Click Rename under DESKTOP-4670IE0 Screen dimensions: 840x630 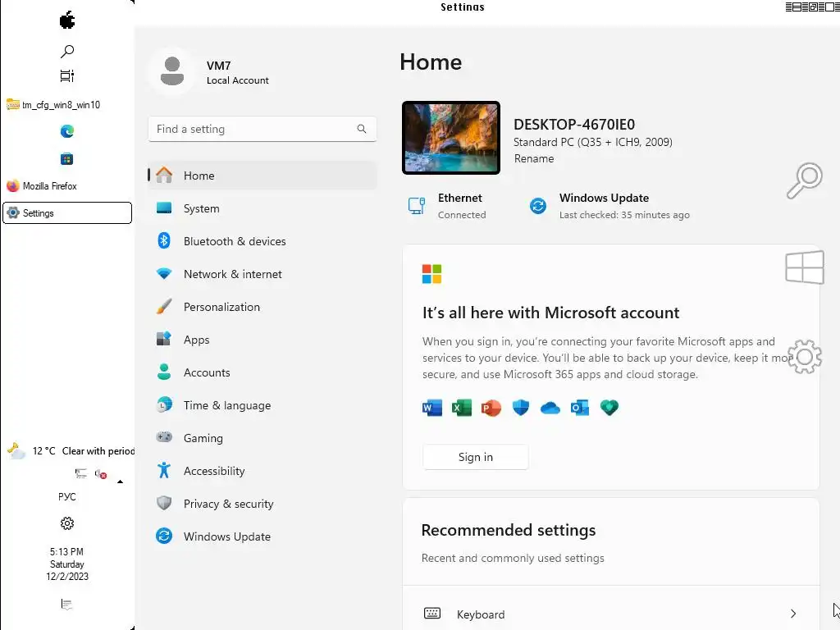[534, 158]
